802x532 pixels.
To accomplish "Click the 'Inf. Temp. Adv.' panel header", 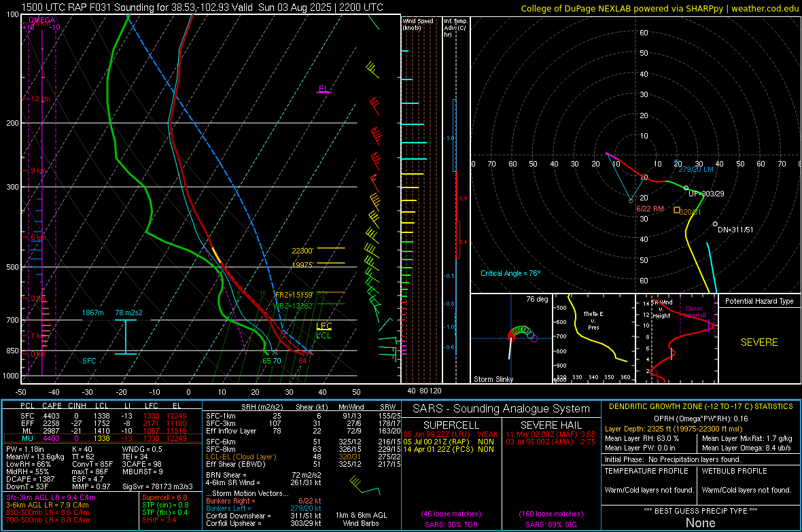I will tap(455, 28).
